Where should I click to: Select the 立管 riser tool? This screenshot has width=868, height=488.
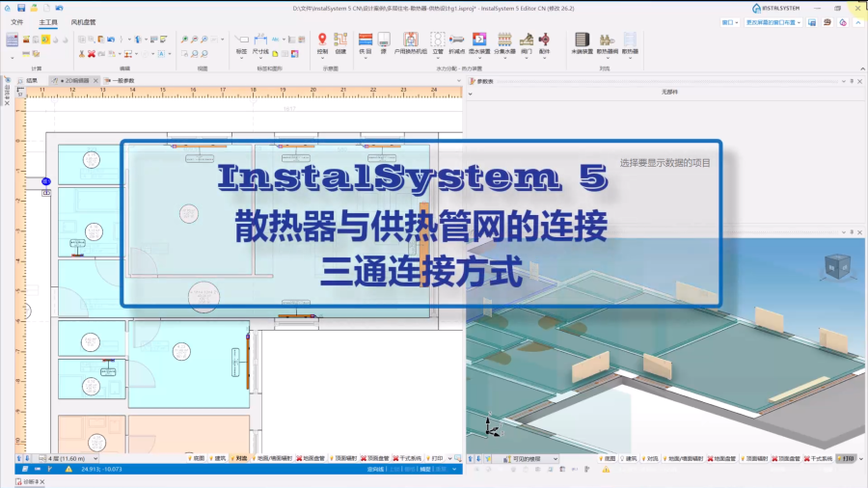[x=438, y=43]
